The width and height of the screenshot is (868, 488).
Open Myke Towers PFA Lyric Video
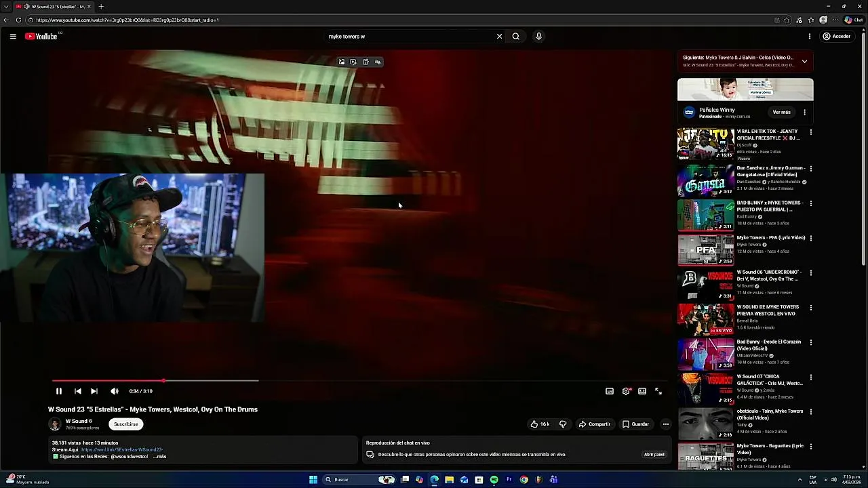pos(771,238)
